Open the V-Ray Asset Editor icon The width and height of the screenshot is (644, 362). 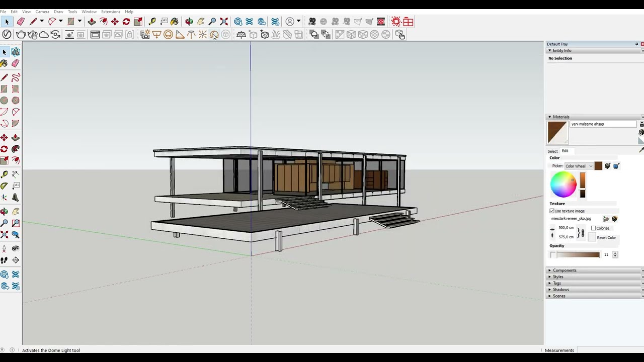click(x=7, y=34)
